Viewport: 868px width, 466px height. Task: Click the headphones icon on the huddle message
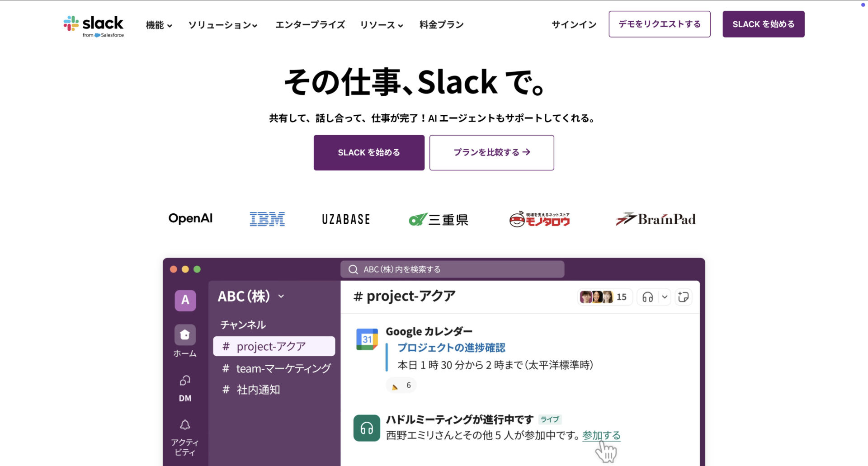click(366, 428)
